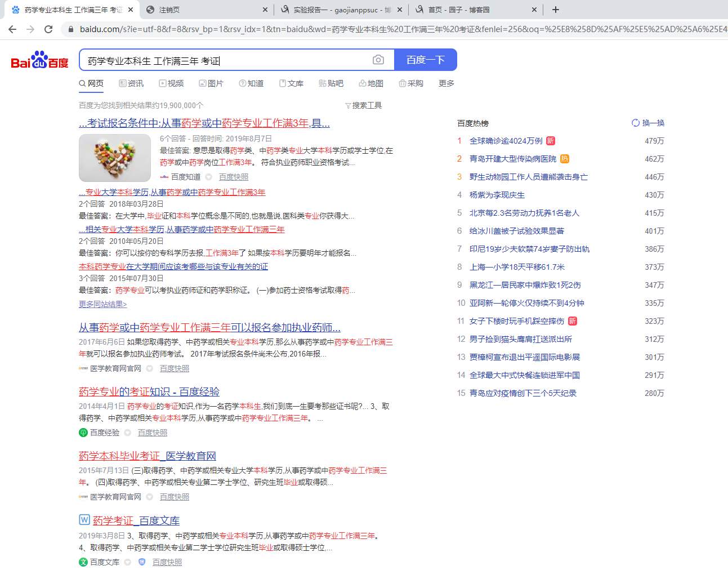Click the blue shield icon beside 百度文库
The height and width of the screenshot is (579, 728).
point(142,562)
